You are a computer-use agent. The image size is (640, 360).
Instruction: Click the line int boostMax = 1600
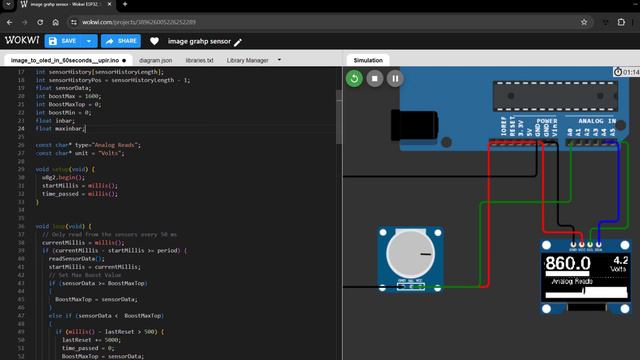(68, 96)
